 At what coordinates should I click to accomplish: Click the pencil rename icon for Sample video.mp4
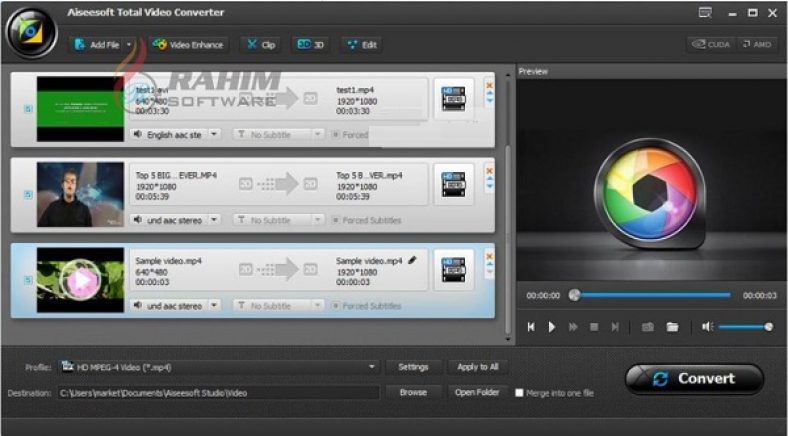pos(412,260)
